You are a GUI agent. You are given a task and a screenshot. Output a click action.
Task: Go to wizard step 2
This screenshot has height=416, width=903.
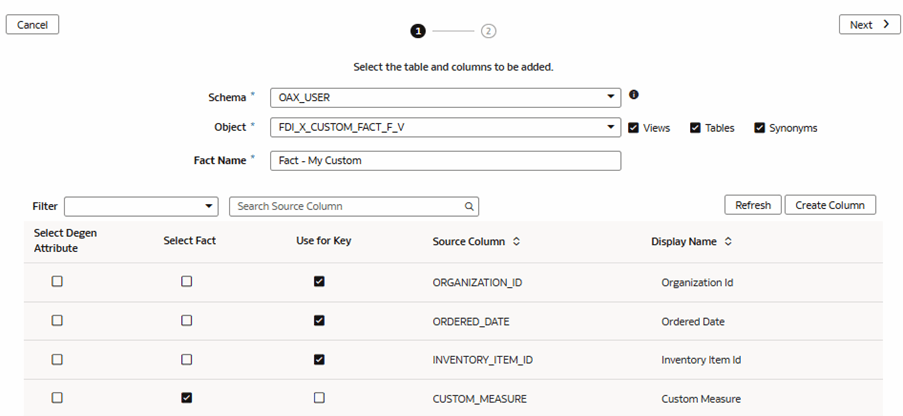coord(488,31)
